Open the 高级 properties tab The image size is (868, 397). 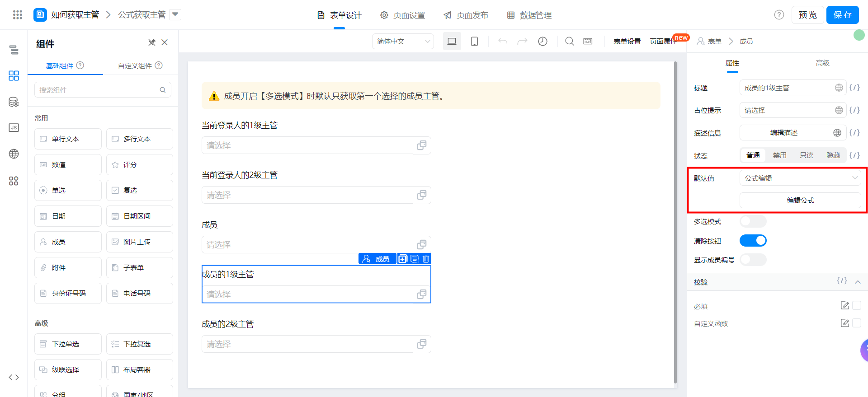[x=823, y=63]
